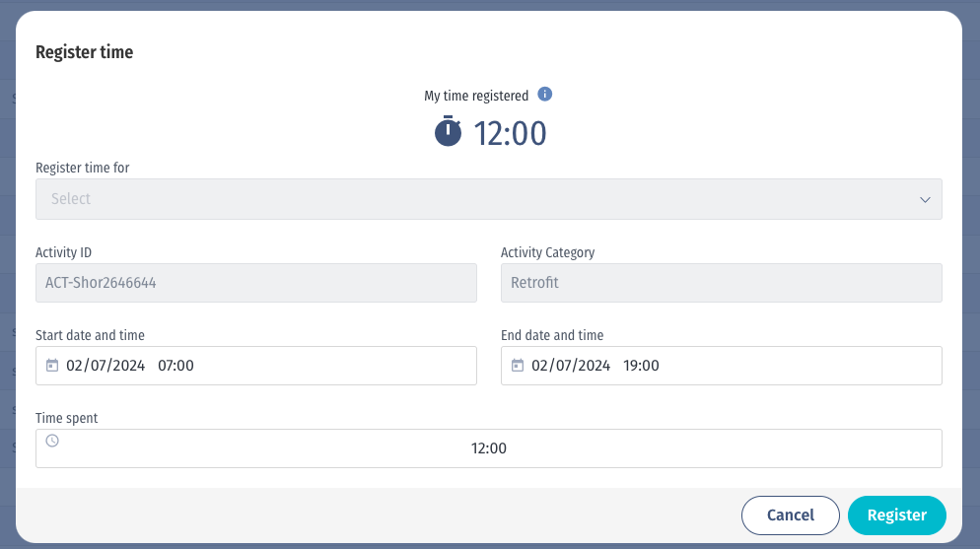The image size is (980, 549).
Task: Click the stopwatch icon next to 12:00
Action: (x=449, y=132)
